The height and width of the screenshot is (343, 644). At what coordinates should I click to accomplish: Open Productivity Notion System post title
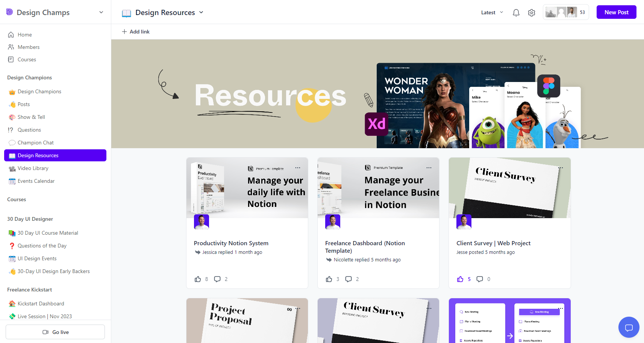pos(231,243)
